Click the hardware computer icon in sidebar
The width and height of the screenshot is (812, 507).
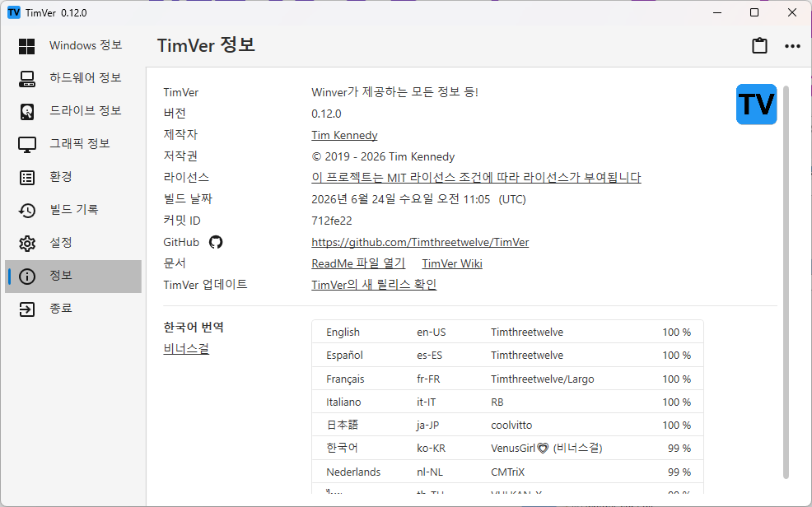click(x=27, y=79)
